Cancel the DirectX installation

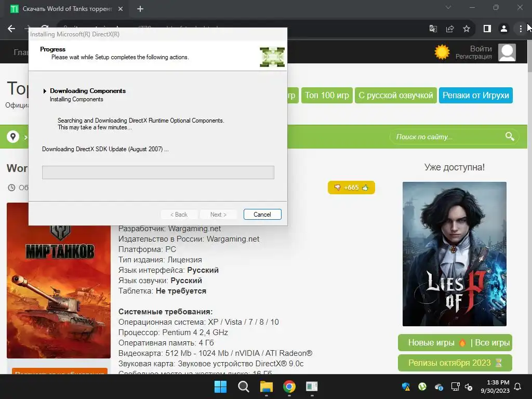pos(262,215)
